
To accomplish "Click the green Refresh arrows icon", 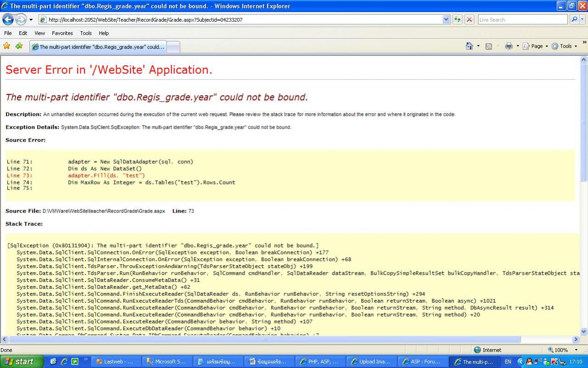I will coord(458,20).
